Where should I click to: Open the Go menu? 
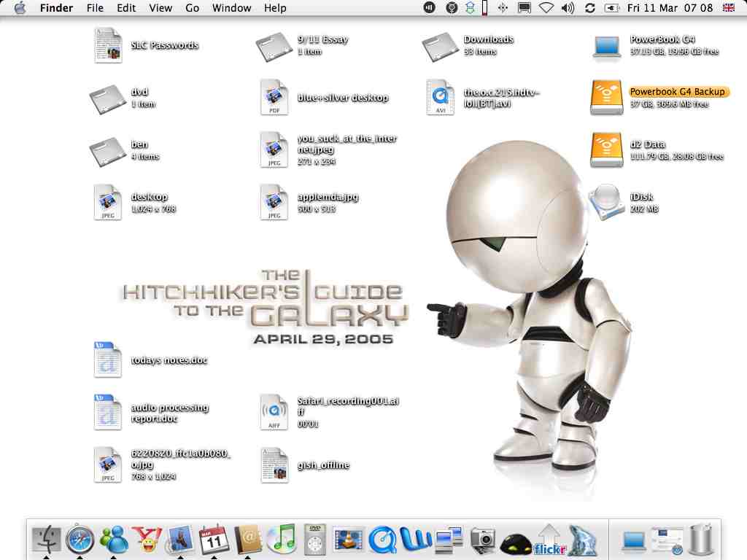click(192, 8)
